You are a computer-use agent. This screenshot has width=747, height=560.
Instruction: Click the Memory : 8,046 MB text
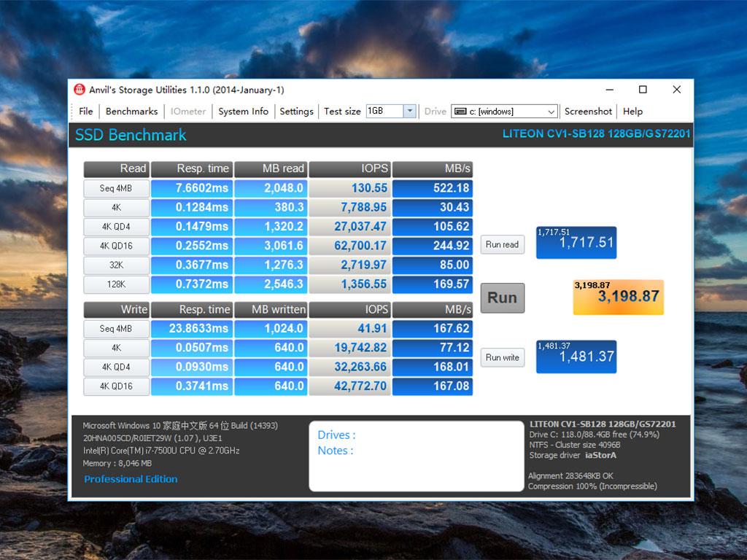coord(117,463)
